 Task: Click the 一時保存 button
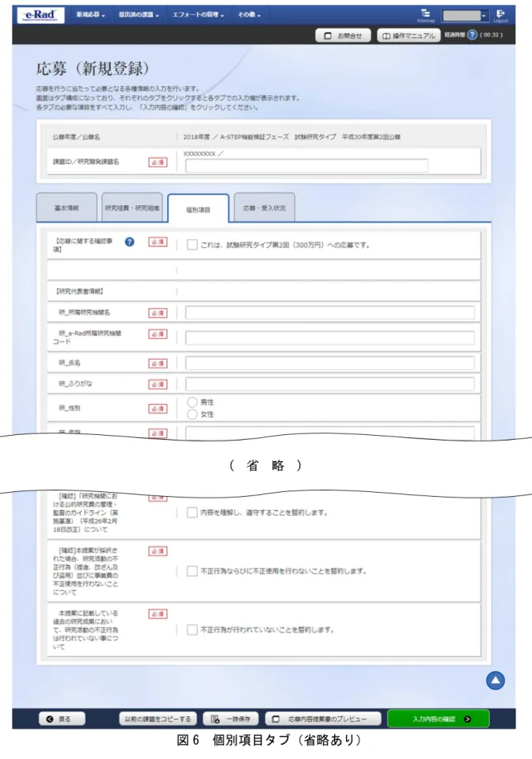pyautogui.click(x=230, y=719)
